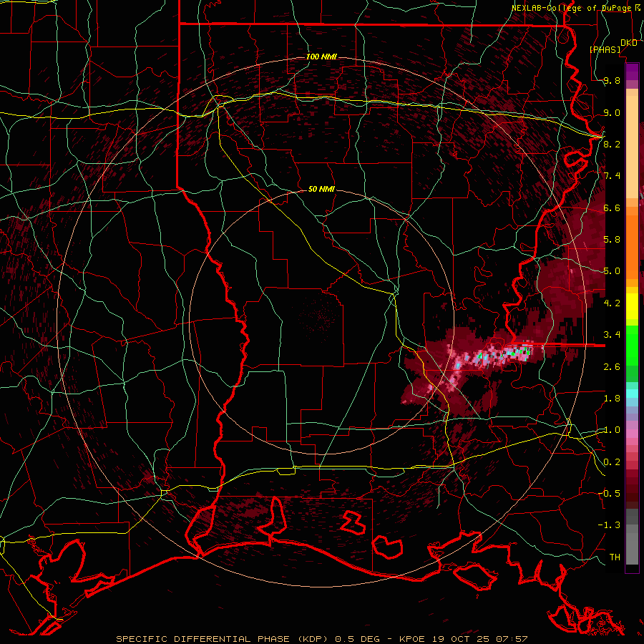Viewport: 644px width, 644px height.
Task: Click the 50 NMI range ring label
Action: pos(321,190)
